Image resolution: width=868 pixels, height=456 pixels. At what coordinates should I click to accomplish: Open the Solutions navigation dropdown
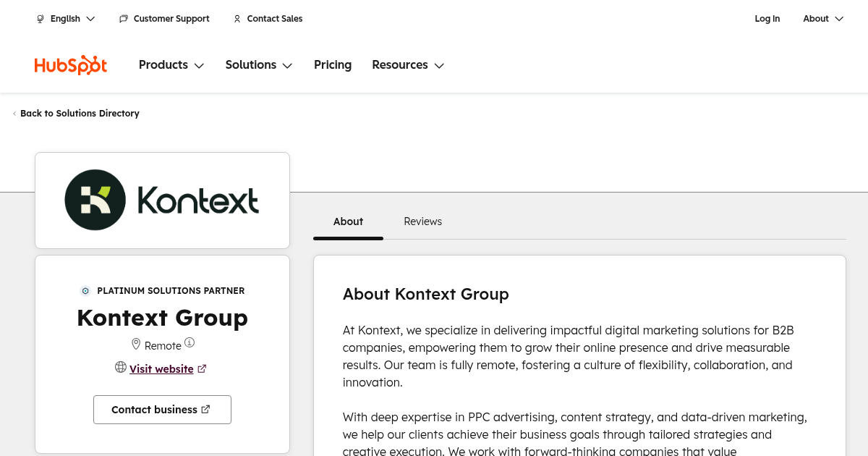(259, 65)
